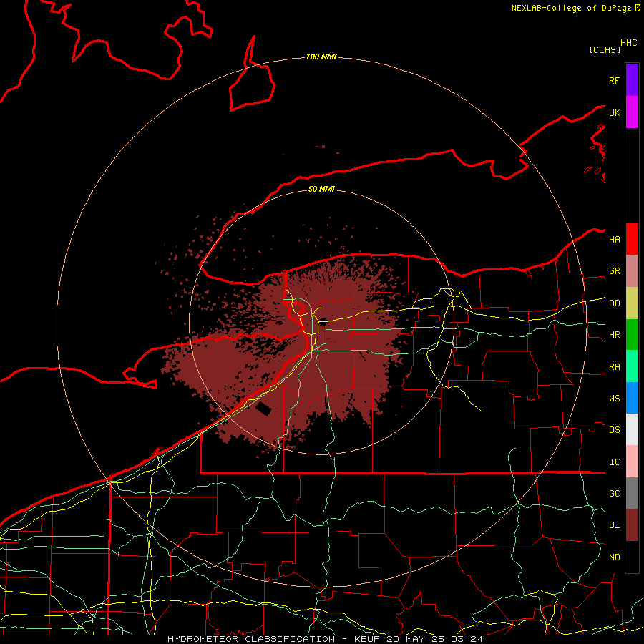Click the GC gray legend color block
The width and height of the screenshot is (644, 644).
pyautogui.click(x=632, y=493)
